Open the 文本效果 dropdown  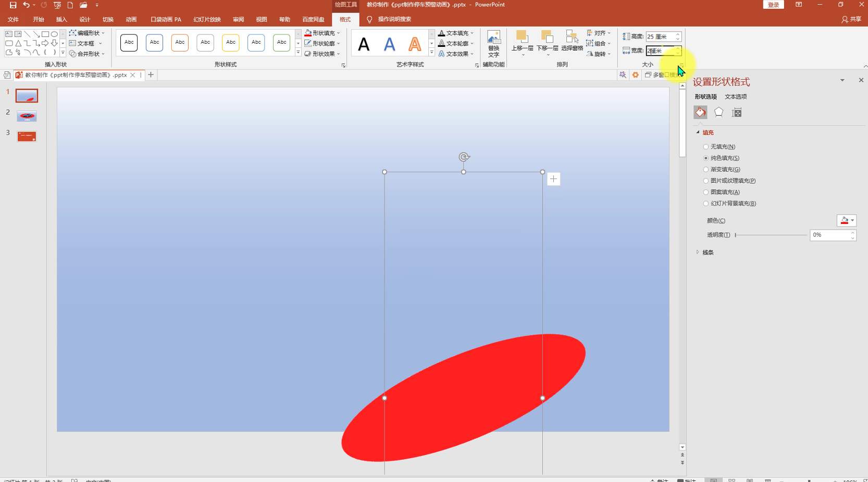coord(456,54)
